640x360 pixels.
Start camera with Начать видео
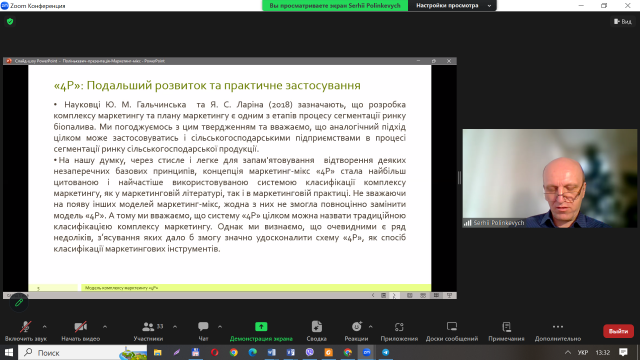point(80,331)
